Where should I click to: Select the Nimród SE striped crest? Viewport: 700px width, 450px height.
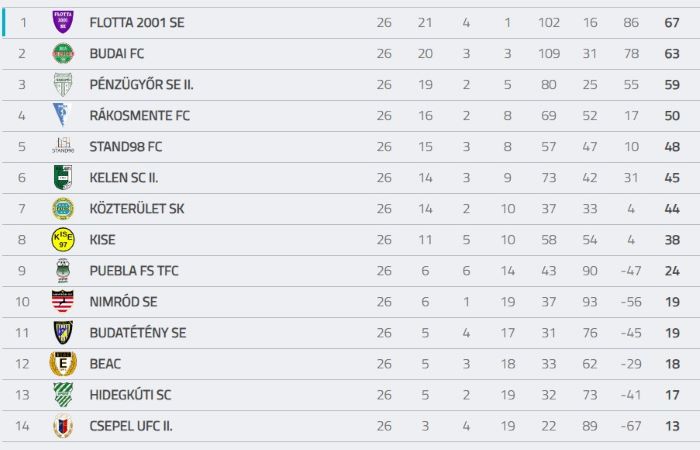62,301
